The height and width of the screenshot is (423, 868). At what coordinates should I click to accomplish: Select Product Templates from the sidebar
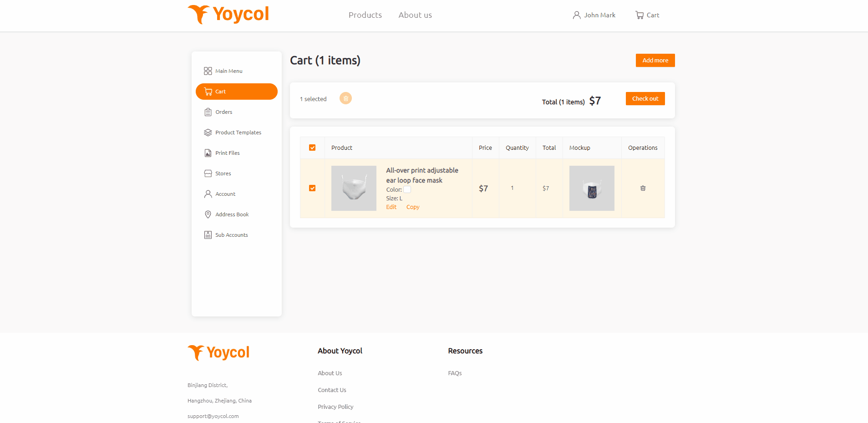[238, 132]
